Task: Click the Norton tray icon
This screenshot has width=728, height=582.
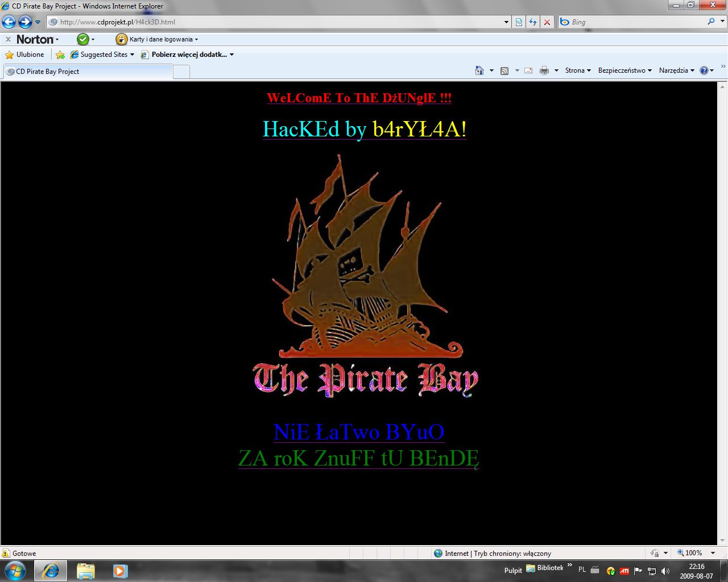Action: 611,571
